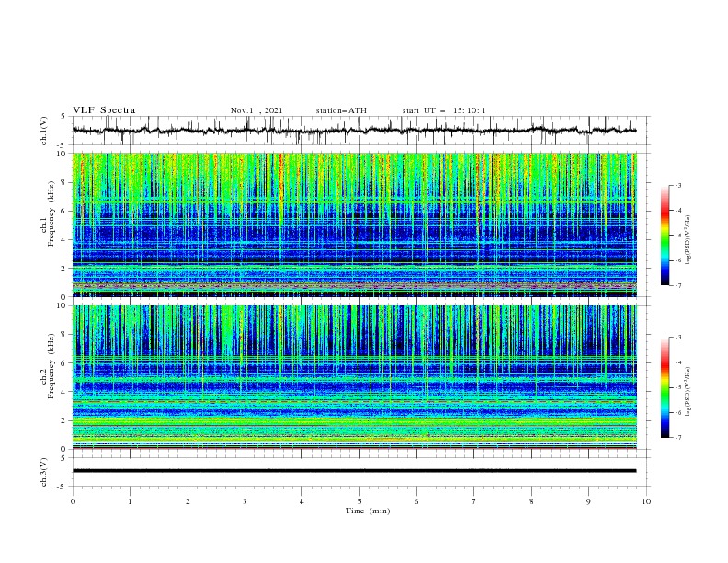
Task: Select the "start UT = 15:10:1" text
Action: pyautogui.click(x=444, y=110)
